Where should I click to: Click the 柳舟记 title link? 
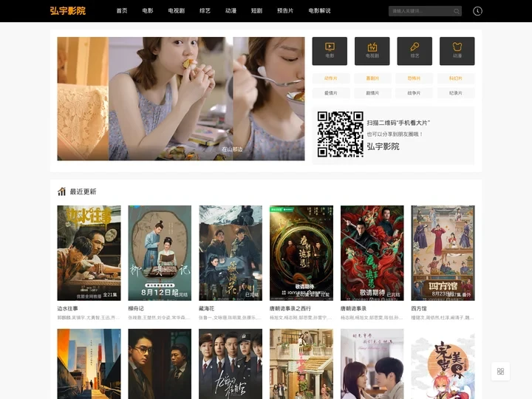point(136,308)
